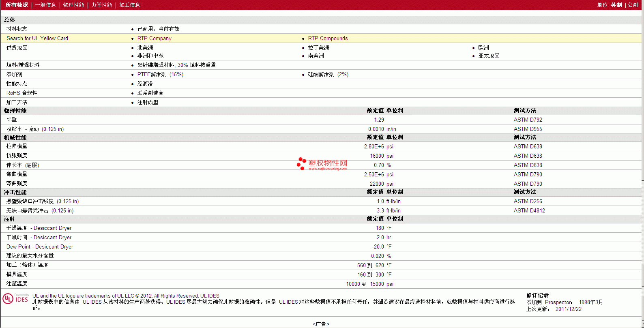Open the Dew Point - Desiccant Dryer link
644x328 pixels.
pos(40,247)
